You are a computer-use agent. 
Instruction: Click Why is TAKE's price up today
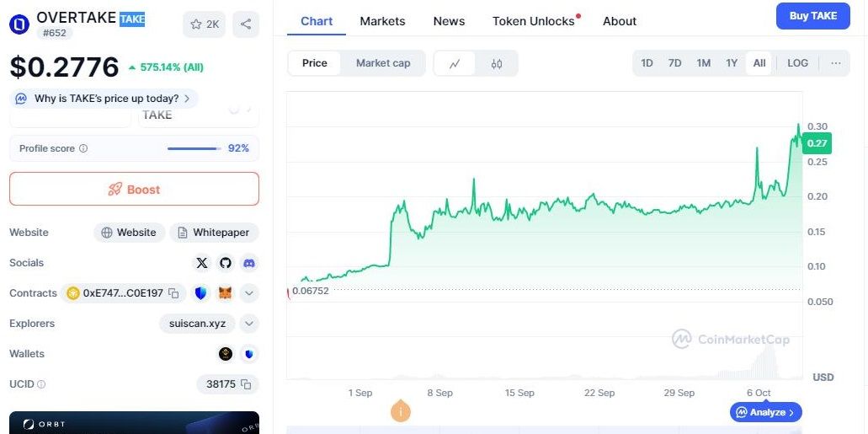click(x=105, y=99)
